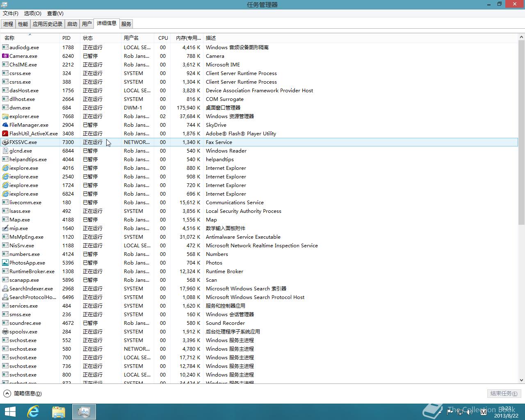Select svchost.exe with PID 736
Viewport: 525px width, 420px height.
click(259, 366)
